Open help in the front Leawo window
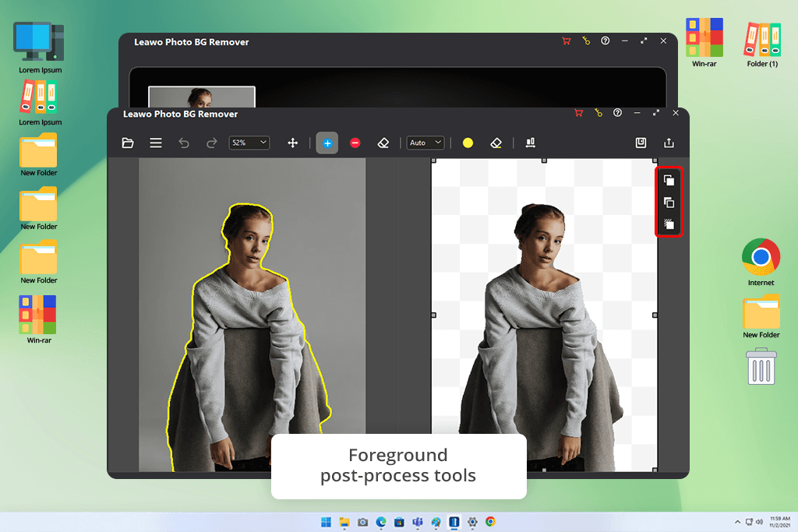The width and height of the screenshot is (798, 532). 617,113
